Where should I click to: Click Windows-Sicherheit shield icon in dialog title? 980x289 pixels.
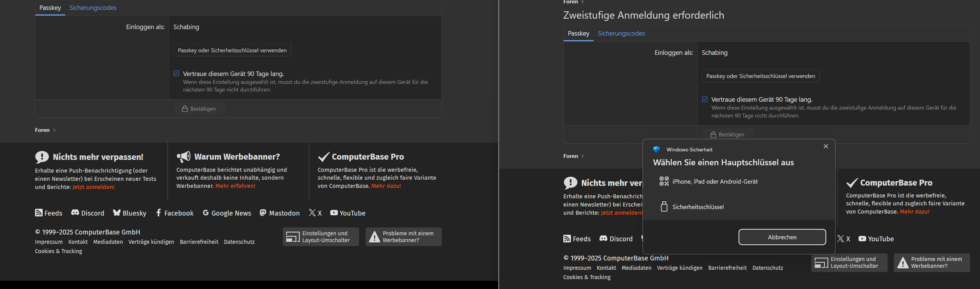click(657, 149)
